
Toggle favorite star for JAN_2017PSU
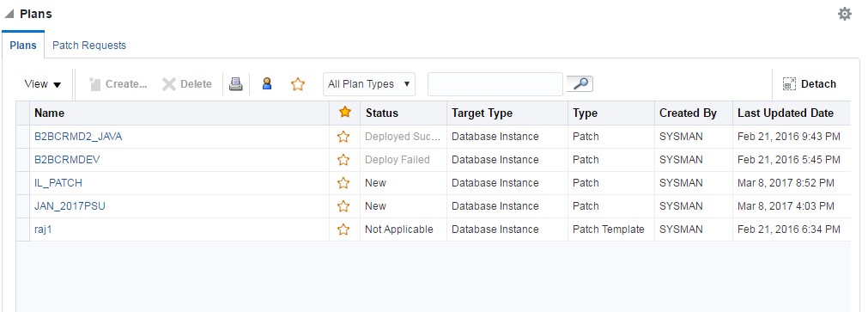(x=343, y=206)
